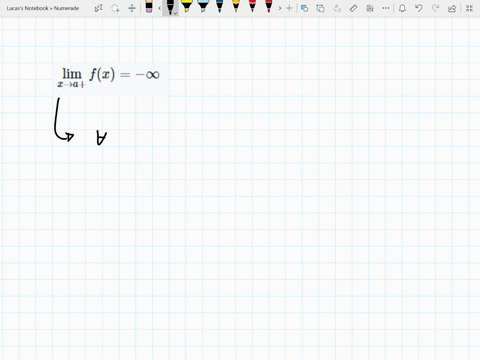The height and width of the screenshot is (360, 480).
Task: Open notifications bell
Action: click(402, 8)
